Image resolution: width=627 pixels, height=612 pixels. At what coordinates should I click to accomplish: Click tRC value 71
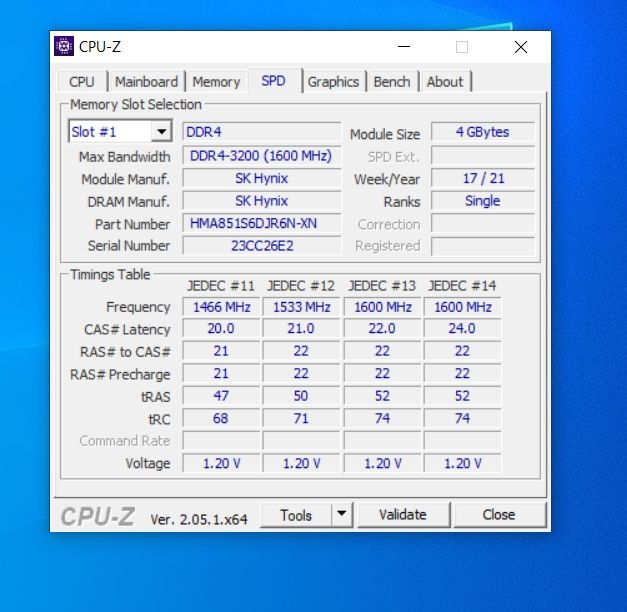click(301, 418)
